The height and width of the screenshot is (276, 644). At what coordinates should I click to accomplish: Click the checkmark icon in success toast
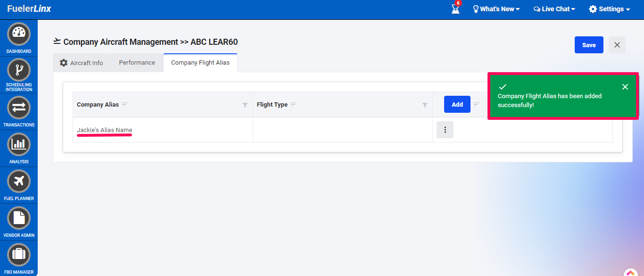pos(503,87)
